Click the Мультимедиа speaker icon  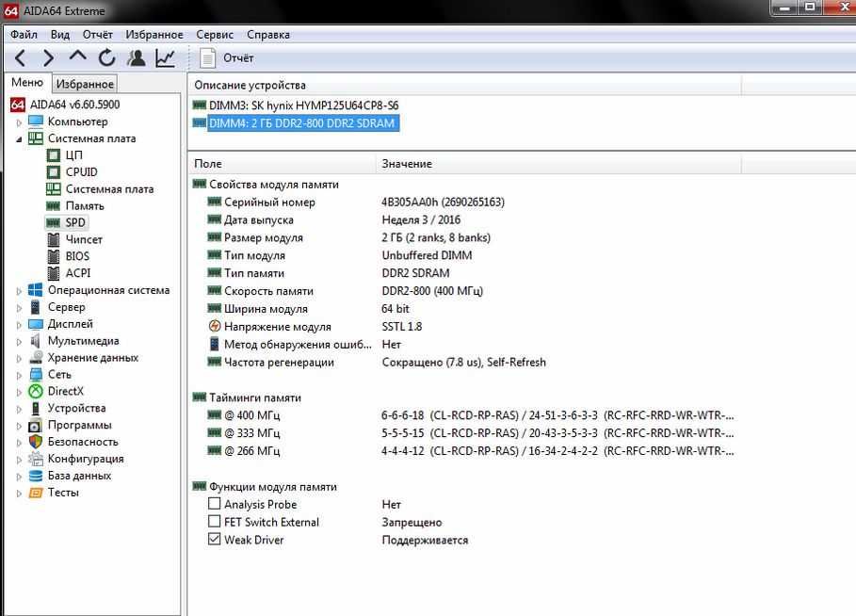(36, 341)
